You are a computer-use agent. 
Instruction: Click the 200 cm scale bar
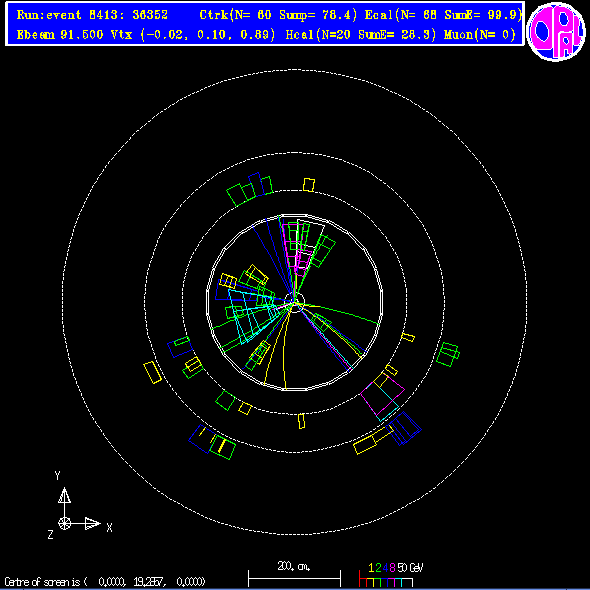click(294, 575)
